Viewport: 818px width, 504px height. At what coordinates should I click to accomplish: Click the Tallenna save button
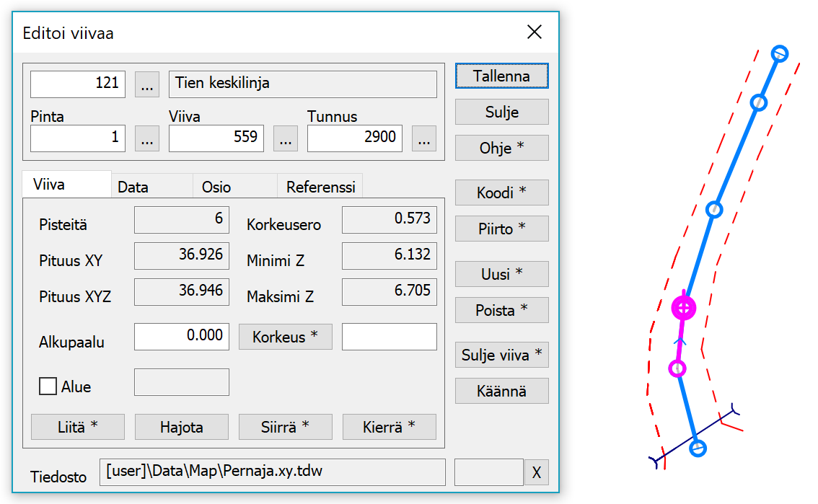coord(501,76)
